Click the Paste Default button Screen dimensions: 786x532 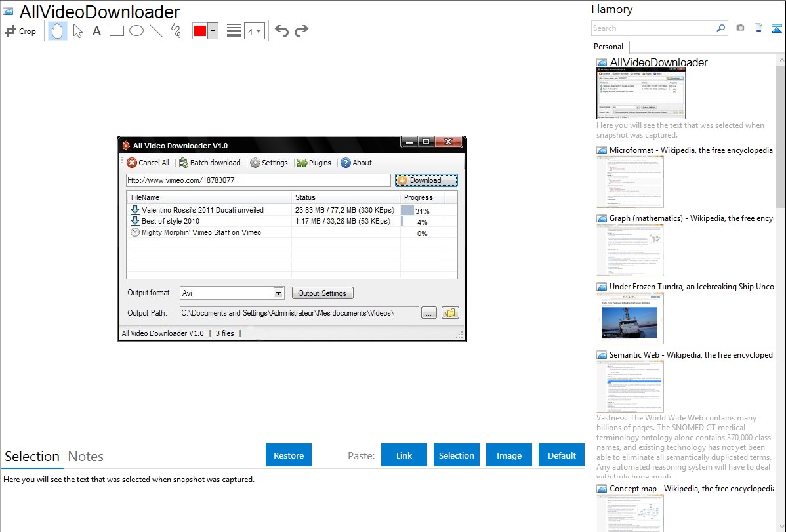pos(562,455)
